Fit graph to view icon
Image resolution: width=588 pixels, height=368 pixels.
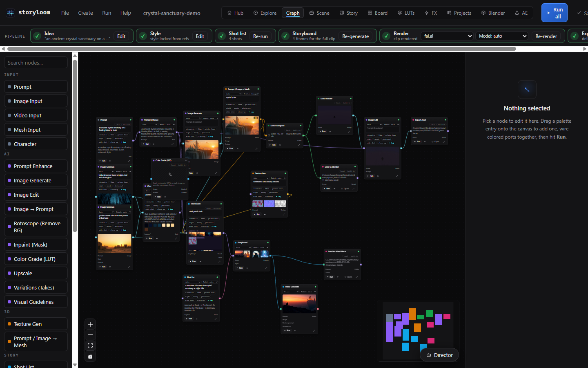pyautogui.click(x=90, y=346)
